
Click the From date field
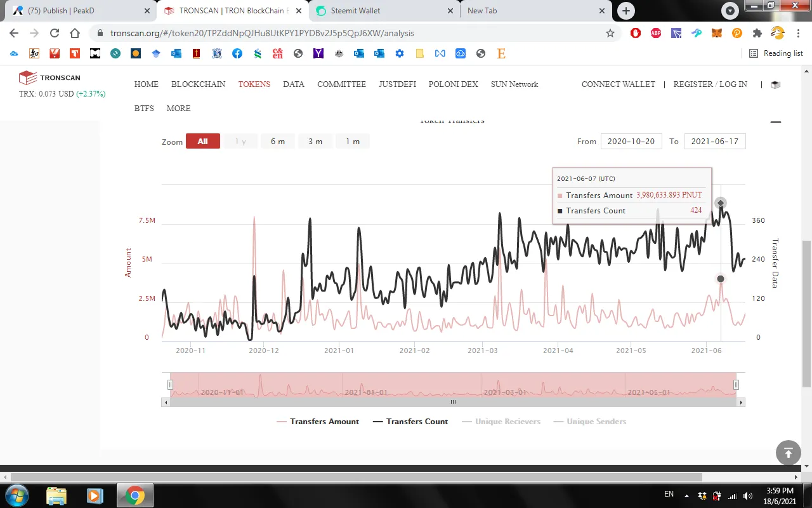point(631,142)
